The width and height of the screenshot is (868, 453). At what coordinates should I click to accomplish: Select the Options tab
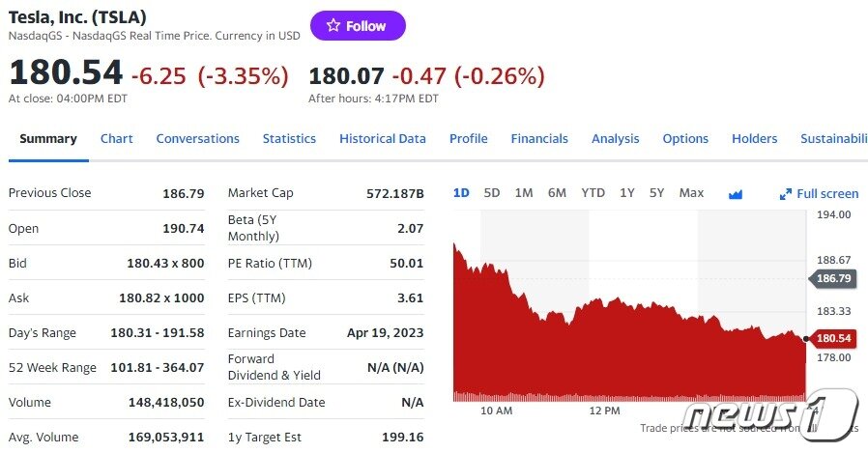(x=685, y=138)
